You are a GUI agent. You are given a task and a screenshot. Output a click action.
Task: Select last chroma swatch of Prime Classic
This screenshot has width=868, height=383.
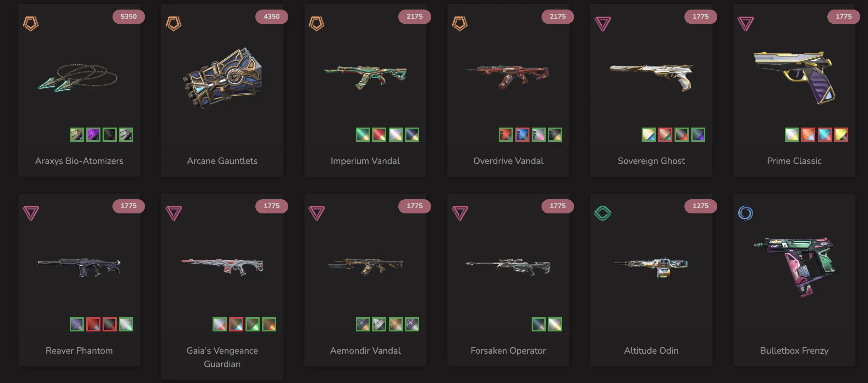click(841, 135)
